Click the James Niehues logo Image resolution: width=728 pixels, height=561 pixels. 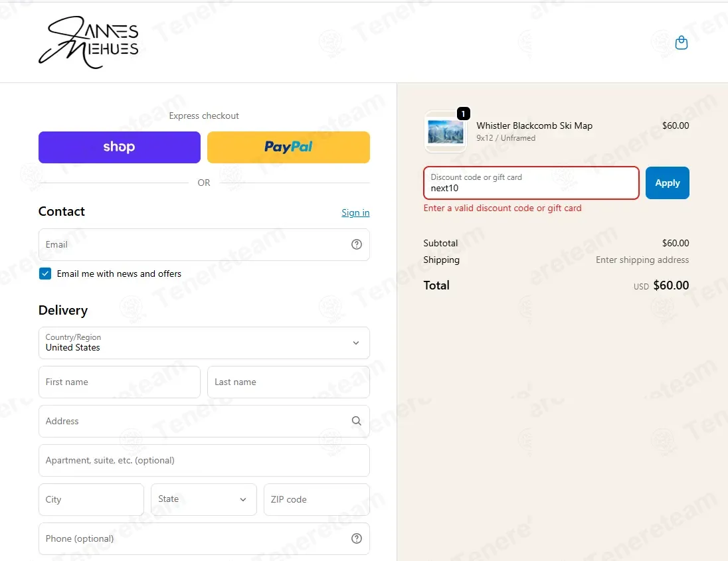coord(89,42)
